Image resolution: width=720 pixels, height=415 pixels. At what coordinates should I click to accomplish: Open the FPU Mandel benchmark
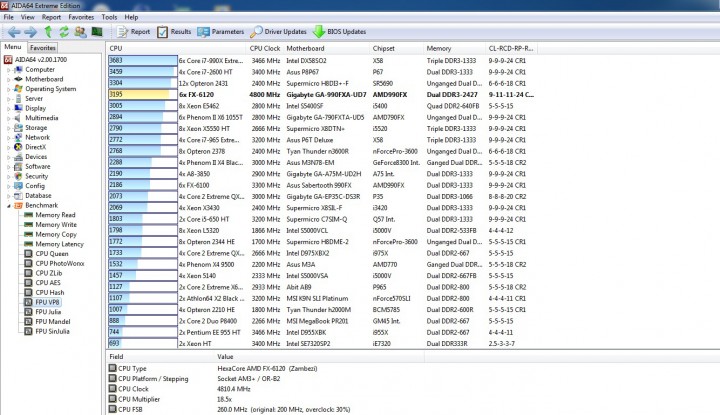tap(47, 321)
